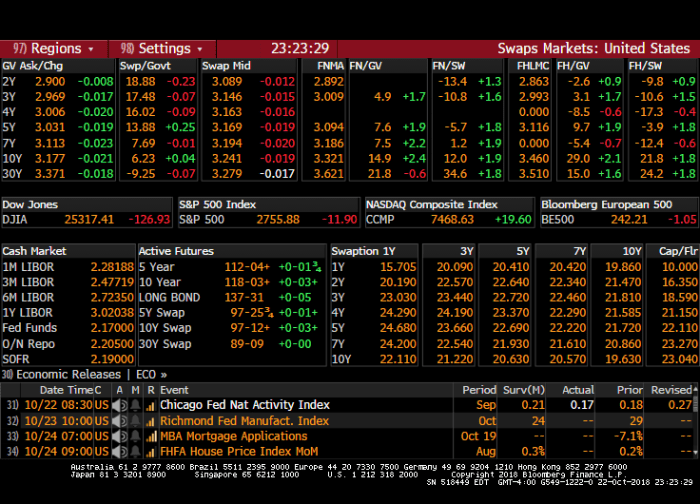Viewport: 700px width, 504px height.
Task: Click speaker icon for Chicago Fed Activity Index
Action: point(120,405)
